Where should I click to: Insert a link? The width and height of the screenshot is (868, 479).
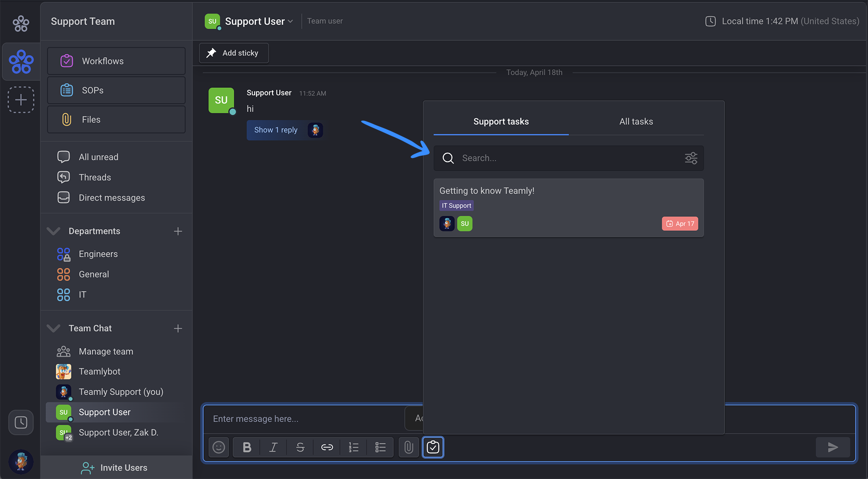click(327, 448)
